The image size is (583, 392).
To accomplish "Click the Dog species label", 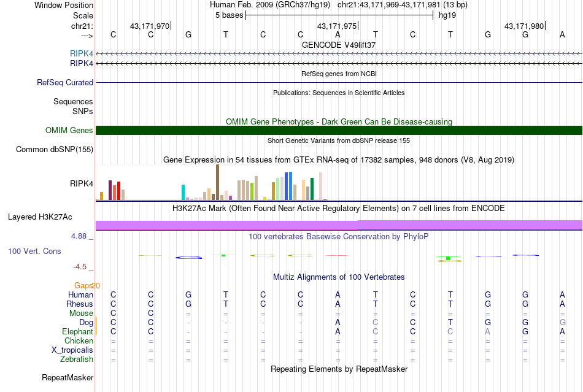I will [87, 323].
